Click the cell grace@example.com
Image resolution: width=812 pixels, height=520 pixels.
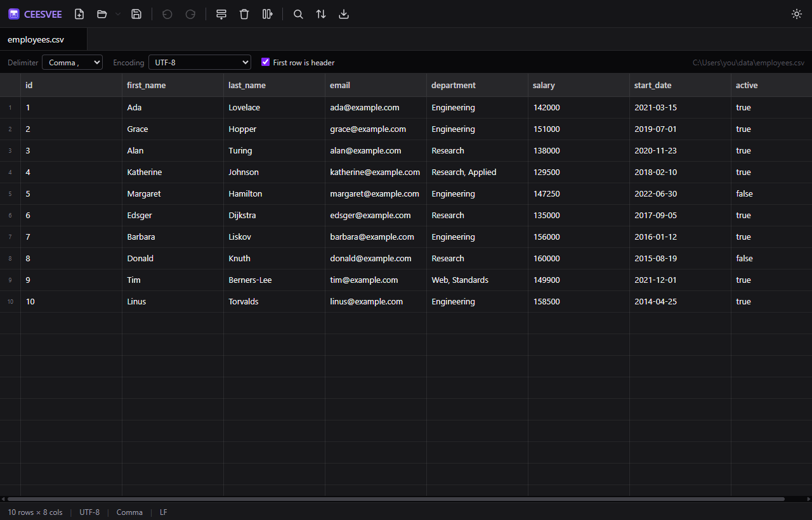[x=376, y=129]
